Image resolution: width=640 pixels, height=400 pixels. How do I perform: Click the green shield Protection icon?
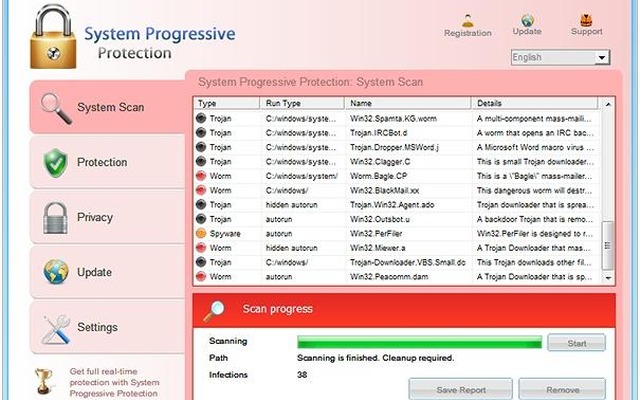pos(56,162)
